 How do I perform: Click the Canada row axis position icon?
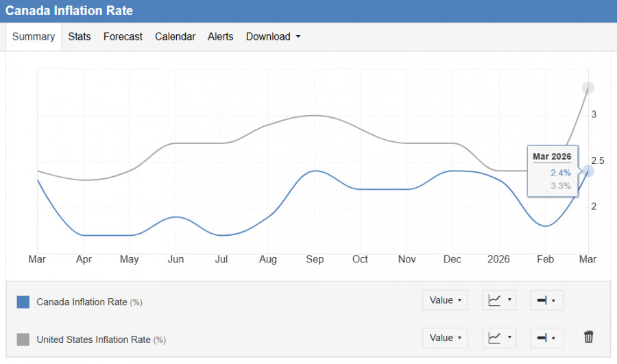click(x=546, y=300)
